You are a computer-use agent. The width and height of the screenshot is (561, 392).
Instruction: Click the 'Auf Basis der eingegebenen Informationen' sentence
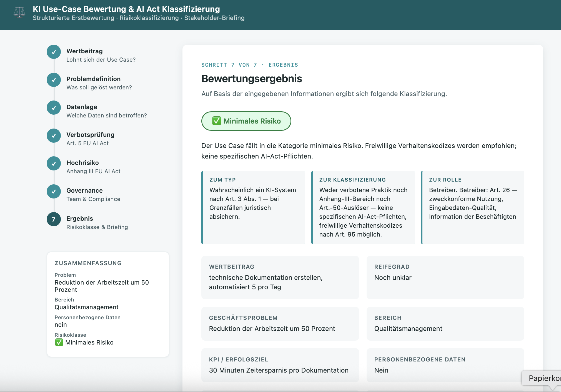(324, 94)
